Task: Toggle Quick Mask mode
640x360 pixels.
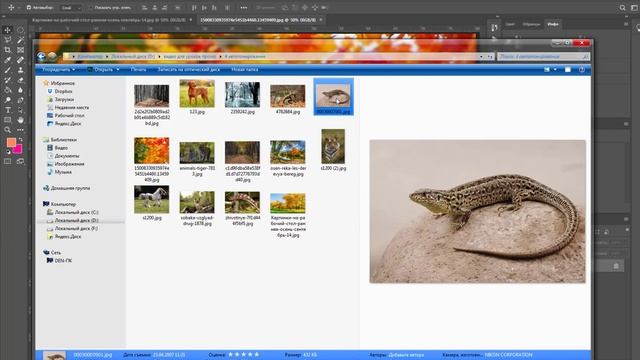Action: 7,162
